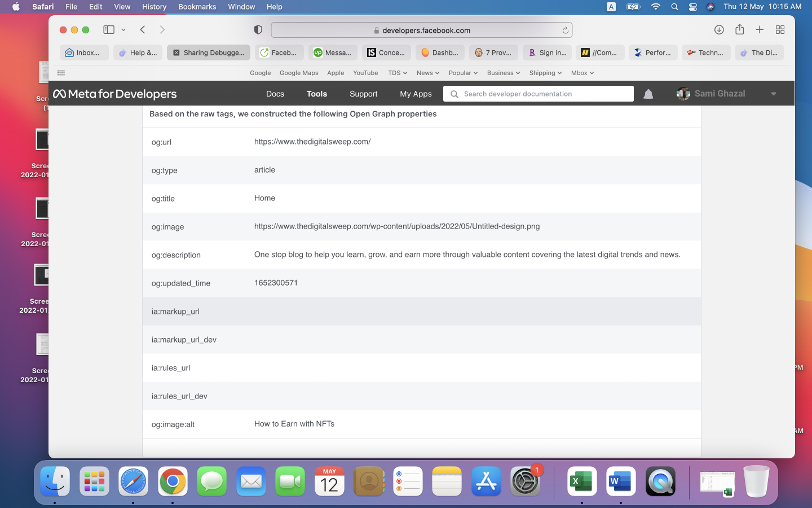Add a new tab with plus icon
Screen dimensions: 812x508
tap(760, 29)
